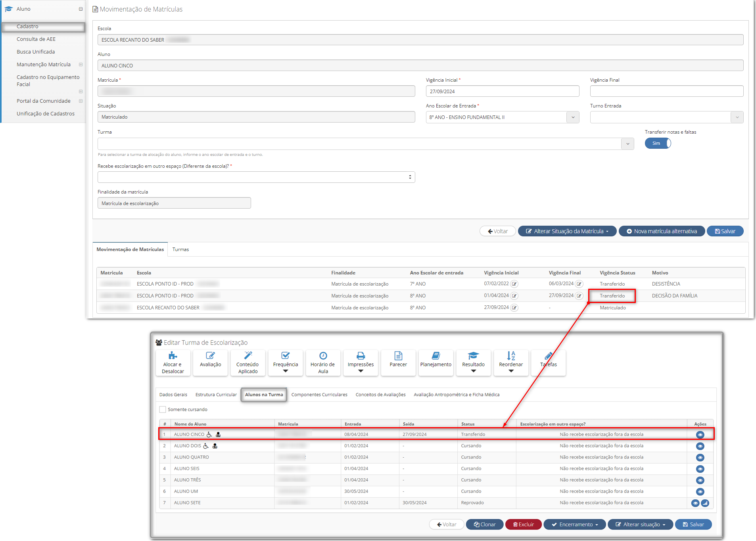Edit Vigência Final 06/03/2024 pencil icon
Image resolution: width=756 pixels, height=541 pixels.
[579, 284]
